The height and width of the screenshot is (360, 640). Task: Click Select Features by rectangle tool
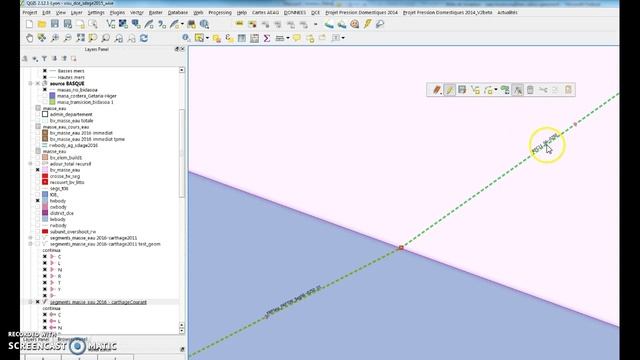click(199, 38)
